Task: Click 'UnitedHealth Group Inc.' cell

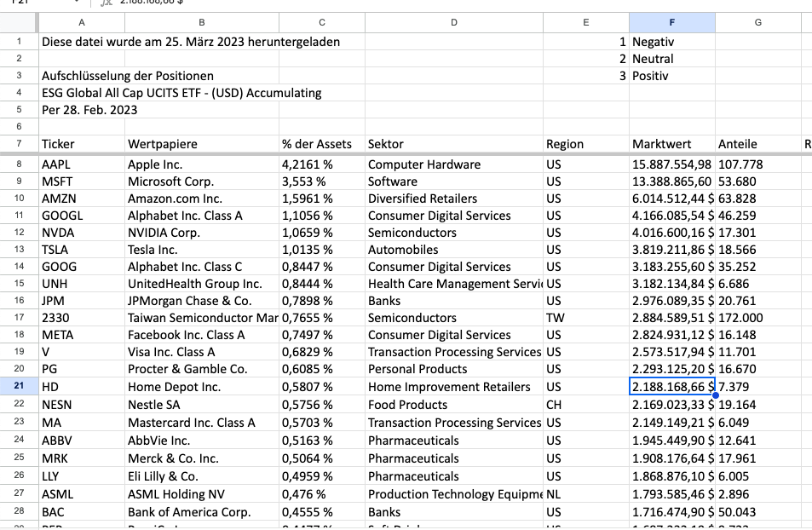Action: (x=202, y=284)
